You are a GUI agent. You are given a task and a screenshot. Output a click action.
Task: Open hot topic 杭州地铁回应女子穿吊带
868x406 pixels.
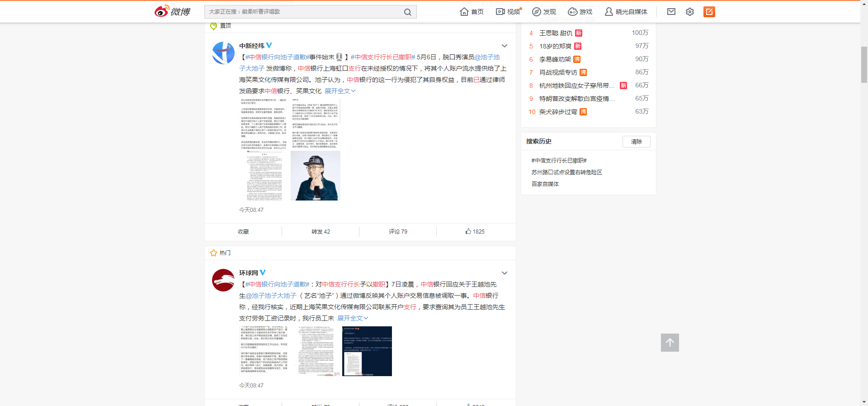click(577, 86)
